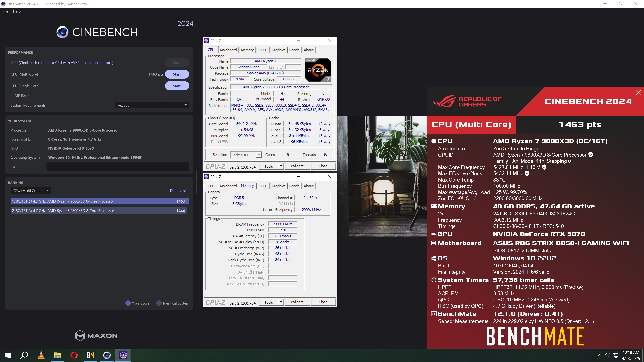
Task: Launch VLC media player from taskbar
Action: (41, 355)
